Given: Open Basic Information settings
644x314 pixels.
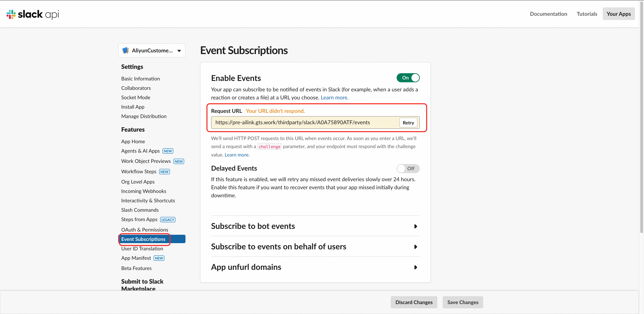Looking at the screenshot, I should (141, 79).
